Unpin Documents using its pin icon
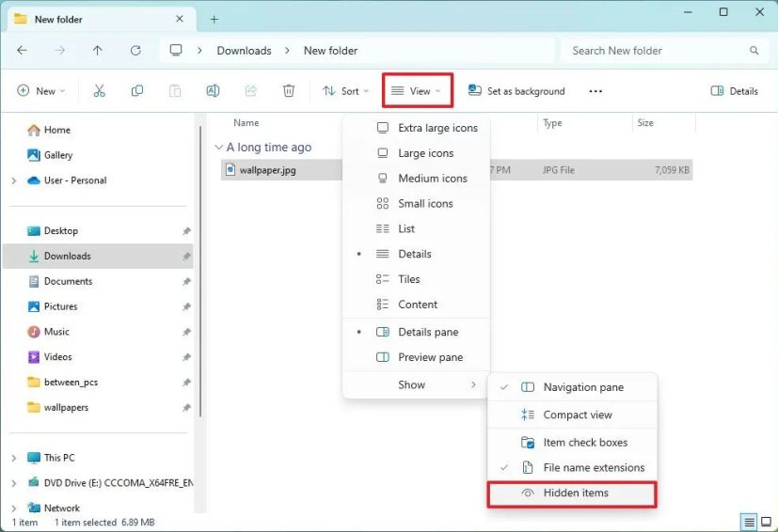The width and height of the screenshot is (778, 532). pos(186,282)
